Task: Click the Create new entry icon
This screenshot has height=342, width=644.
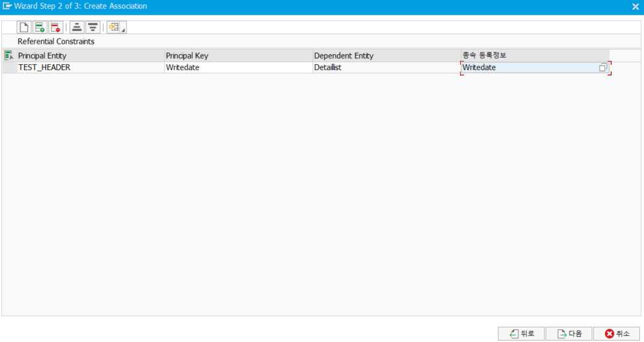Action: (24, 28)
